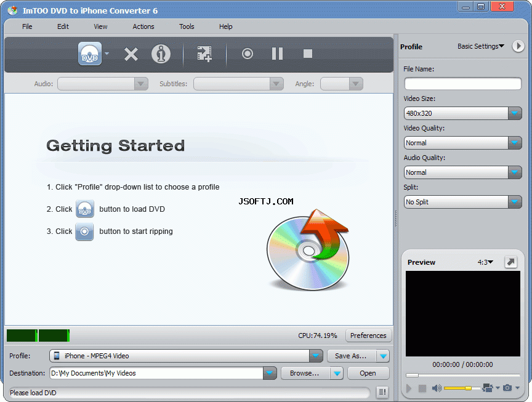Pop out the preview window icon

click(x=510, y=262)
